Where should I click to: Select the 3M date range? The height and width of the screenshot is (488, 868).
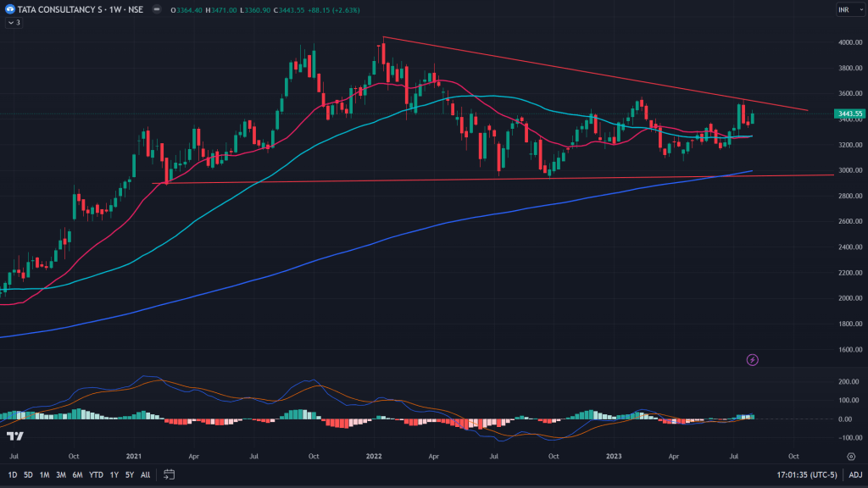tap(60, 474)
